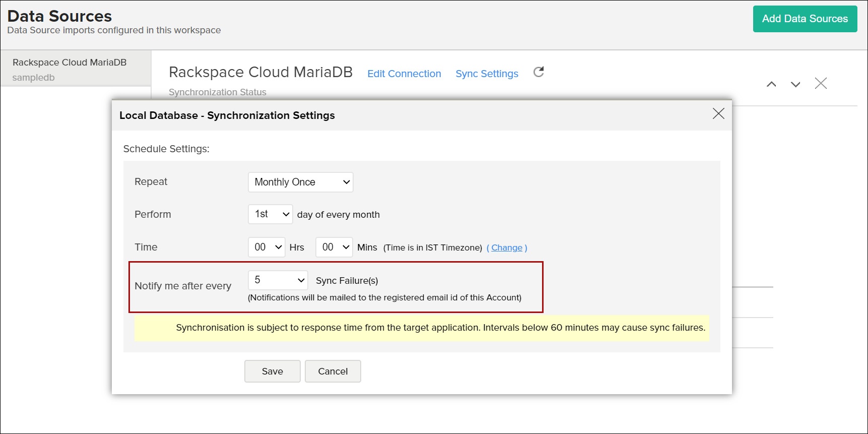Close the Rackspace data source details panel
This screenshot has height=434, width=868.
pos(821,84)
